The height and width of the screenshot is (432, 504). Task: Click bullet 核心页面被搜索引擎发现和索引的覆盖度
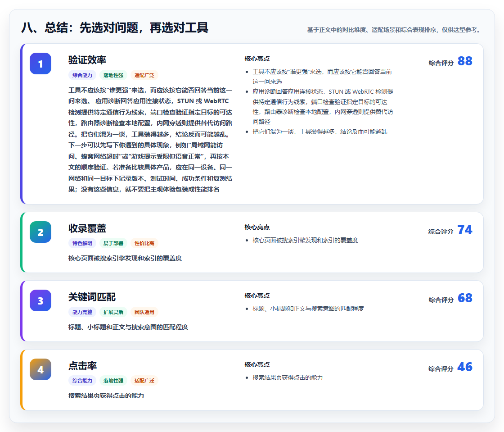tap(306, 240)
